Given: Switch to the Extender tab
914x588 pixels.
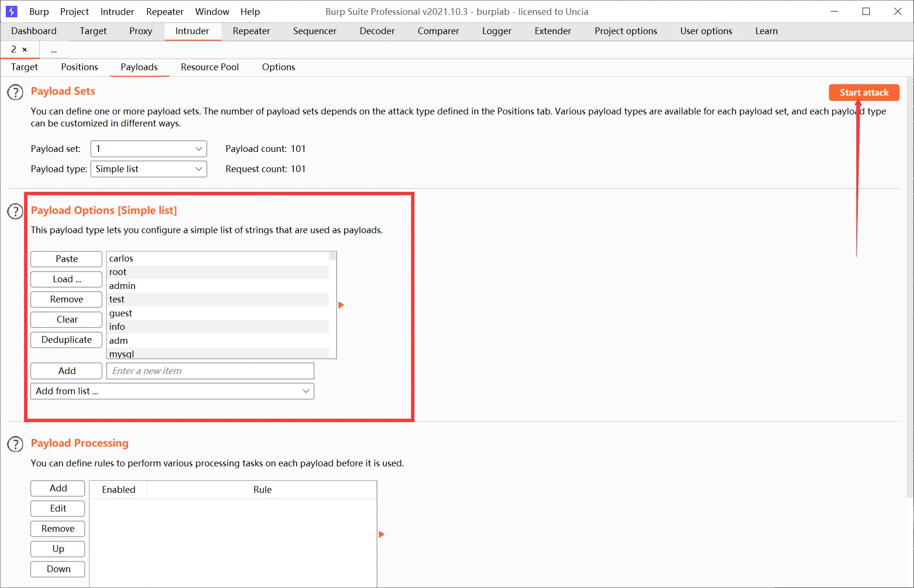Looking at the screenshot, I should [553, 31].
